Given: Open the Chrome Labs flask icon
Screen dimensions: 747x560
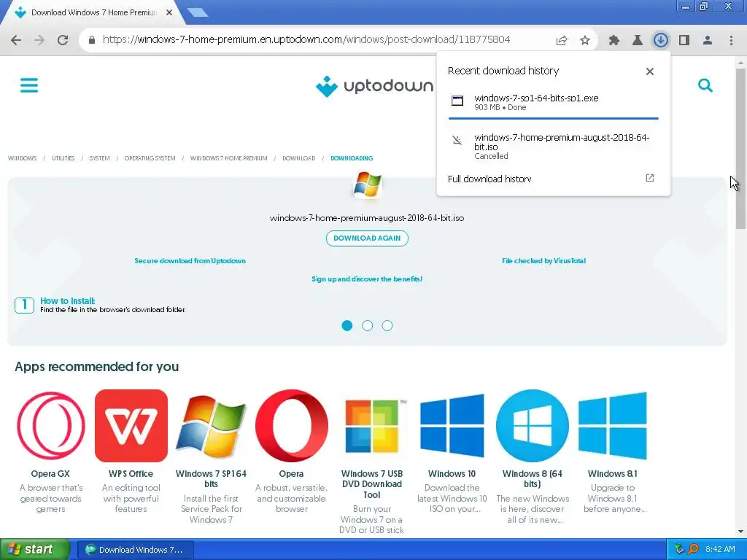Looking at the screenshot, I should (638, 40).
